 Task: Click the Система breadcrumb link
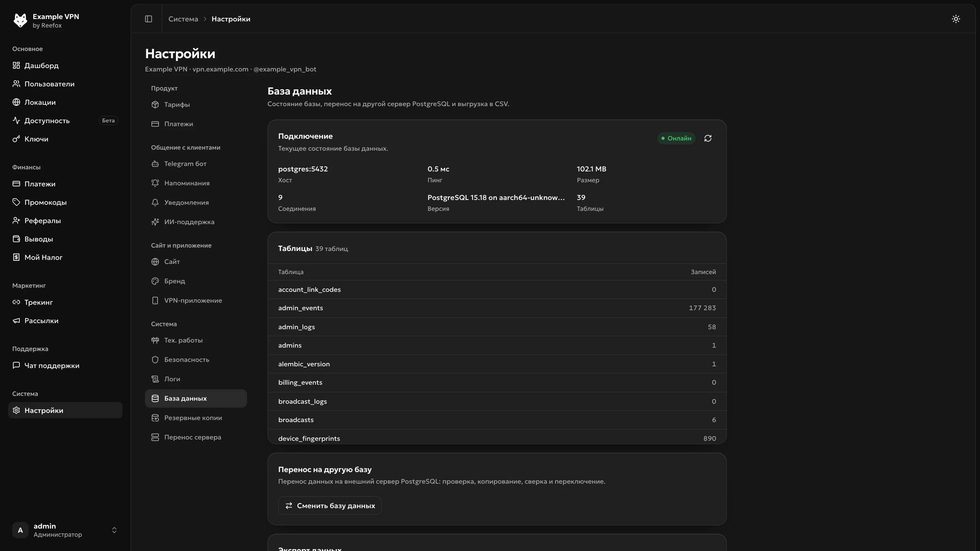coord(183,19)
